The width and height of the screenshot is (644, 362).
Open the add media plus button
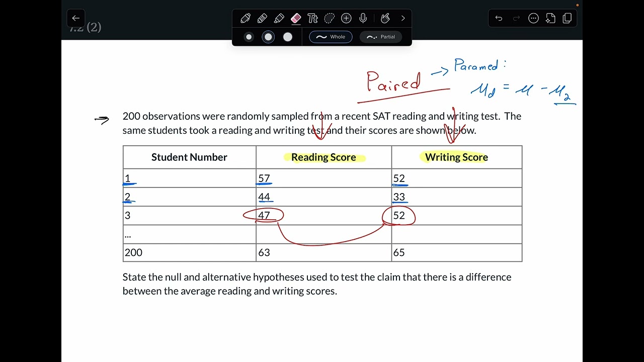click(x=346, y=19)
